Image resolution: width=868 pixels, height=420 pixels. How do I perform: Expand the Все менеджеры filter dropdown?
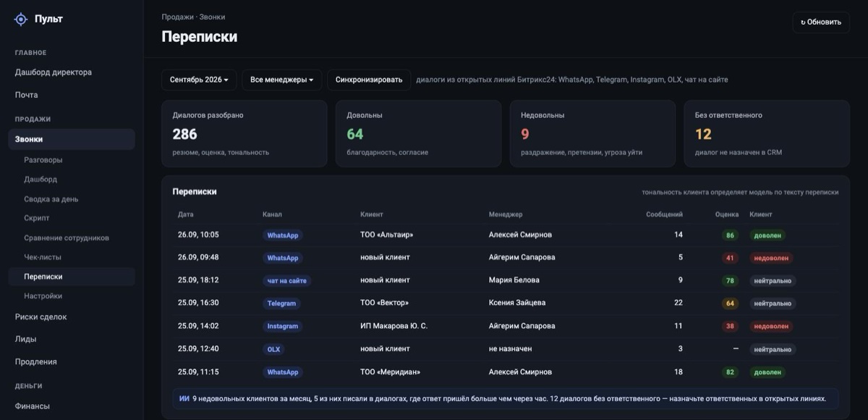pyautogui.click(x=282, y=80)
